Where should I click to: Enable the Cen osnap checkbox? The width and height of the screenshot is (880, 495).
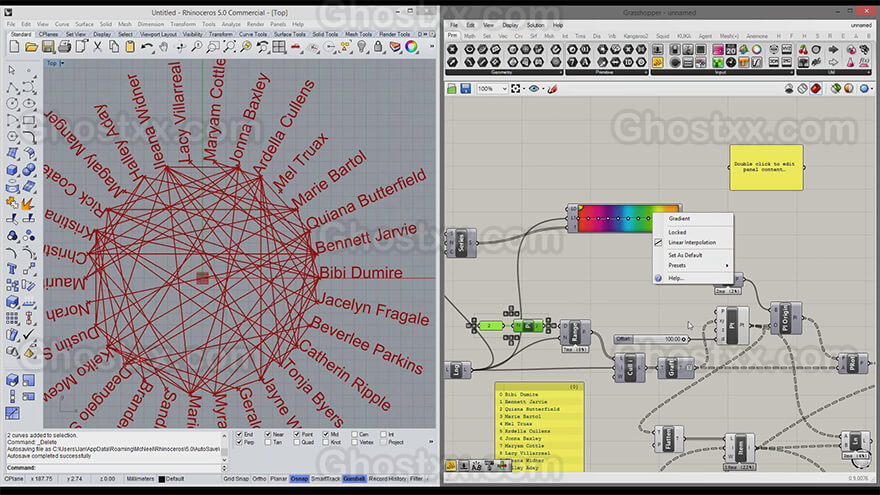tap(354, 434)
